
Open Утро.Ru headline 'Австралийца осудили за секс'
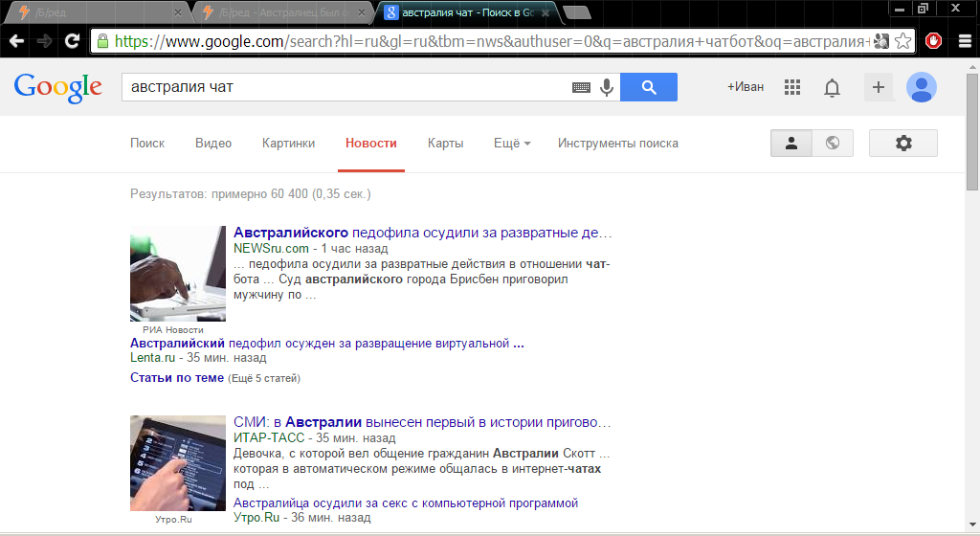pyautogui.click(x=406, y=502)
